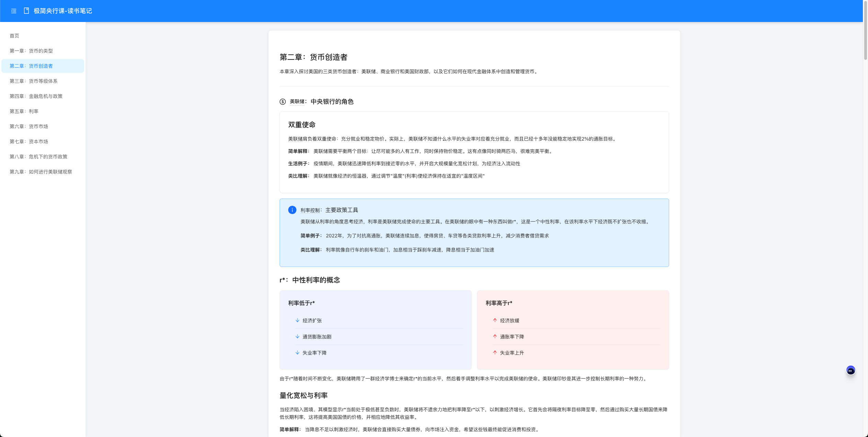Click the dollar icon beside 美联储 heading

click(283, 102)
